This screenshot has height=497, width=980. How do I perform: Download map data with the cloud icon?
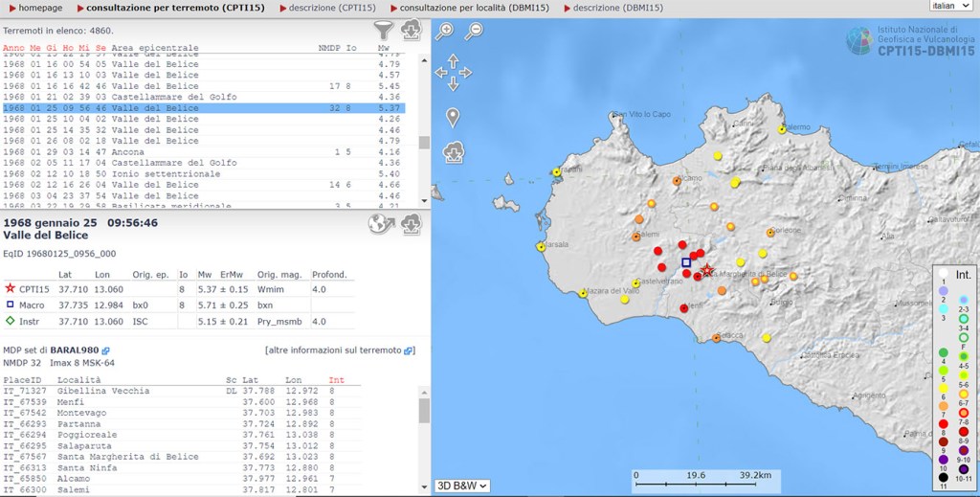[454, 151]
